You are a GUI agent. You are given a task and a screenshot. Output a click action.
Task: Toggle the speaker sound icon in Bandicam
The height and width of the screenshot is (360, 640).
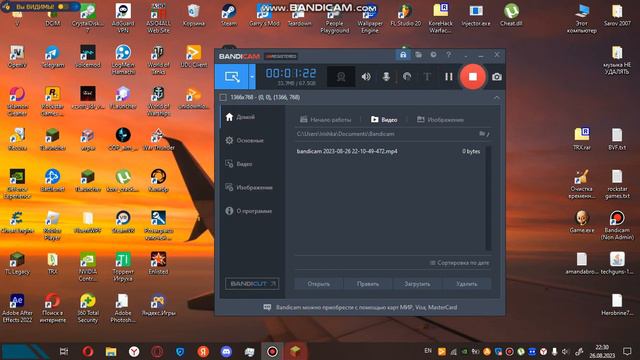(x=366, y=76)
